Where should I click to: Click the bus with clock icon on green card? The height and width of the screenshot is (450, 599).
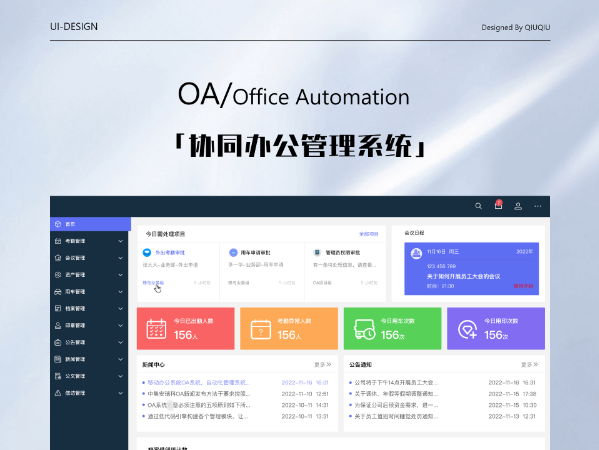tap(364, 329)
